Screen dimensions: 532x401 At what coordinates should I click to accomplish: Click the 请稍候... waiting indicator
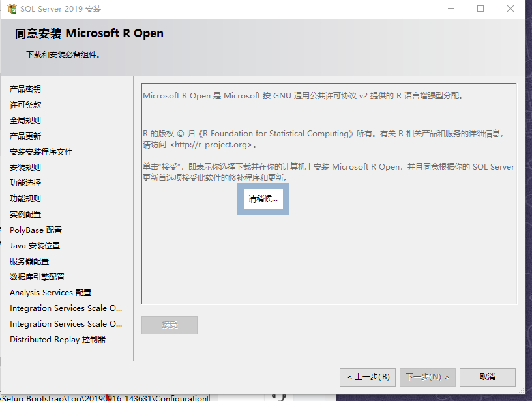[x=263, y=199]
